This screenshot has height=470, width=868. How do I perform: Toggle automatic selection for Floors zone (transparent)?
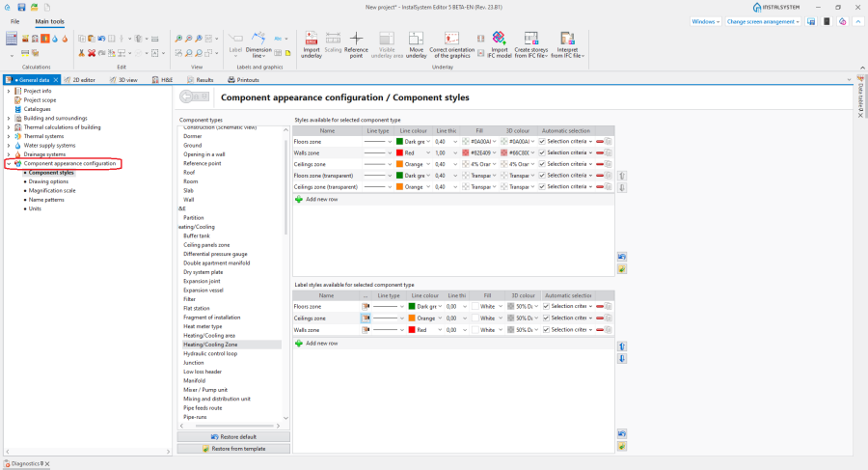click(x=542, y=176)
